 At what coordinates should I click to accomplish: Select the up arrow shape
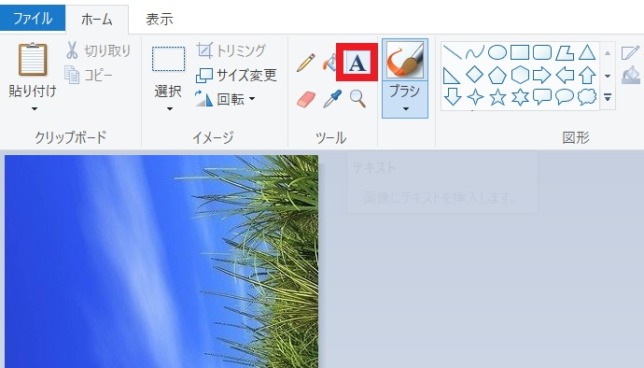(587, 75)
